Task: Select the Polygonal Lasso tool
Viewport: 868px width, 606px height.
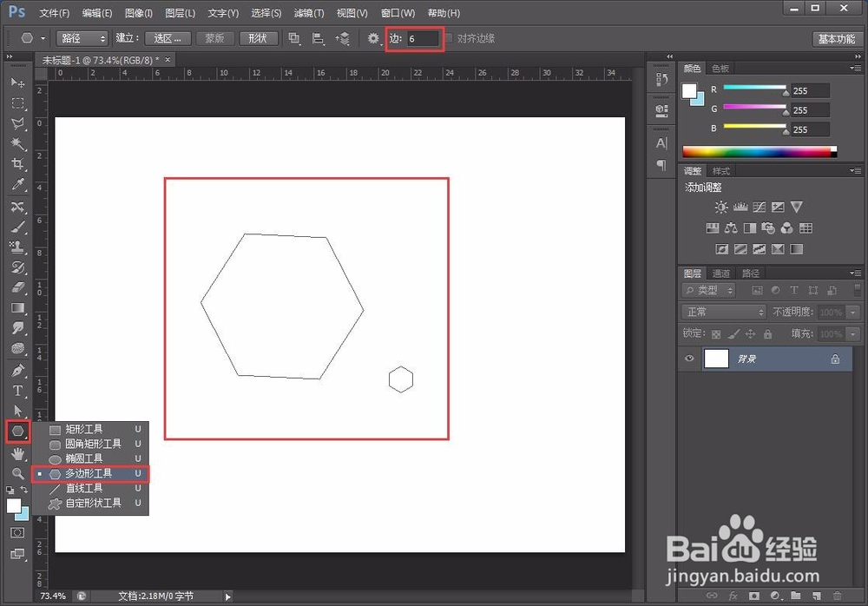Action: point(17,123)
